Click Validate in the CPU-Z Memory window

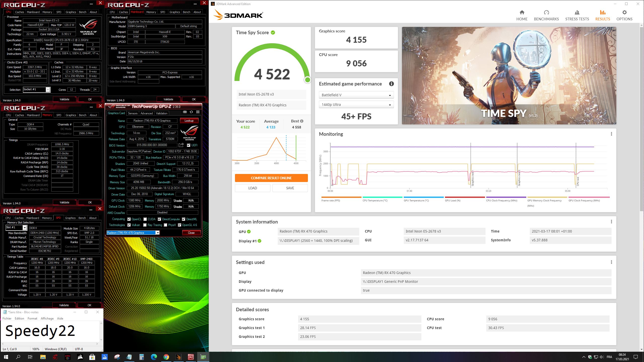[64, 202]
